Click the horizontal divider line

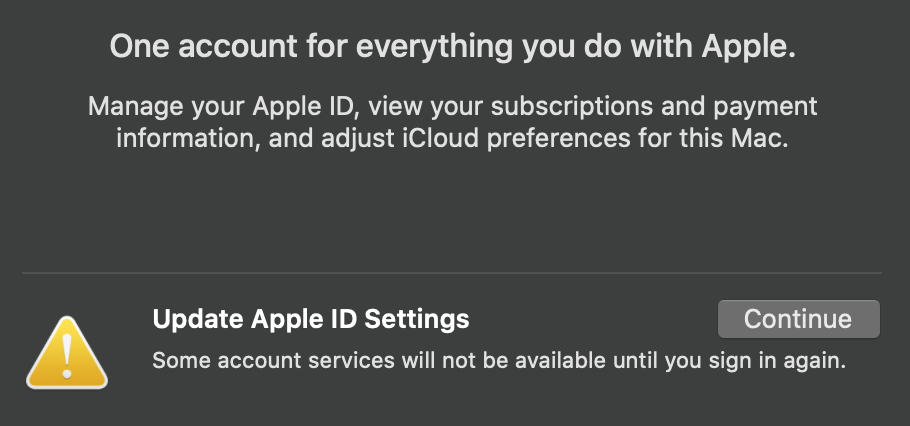452,272
